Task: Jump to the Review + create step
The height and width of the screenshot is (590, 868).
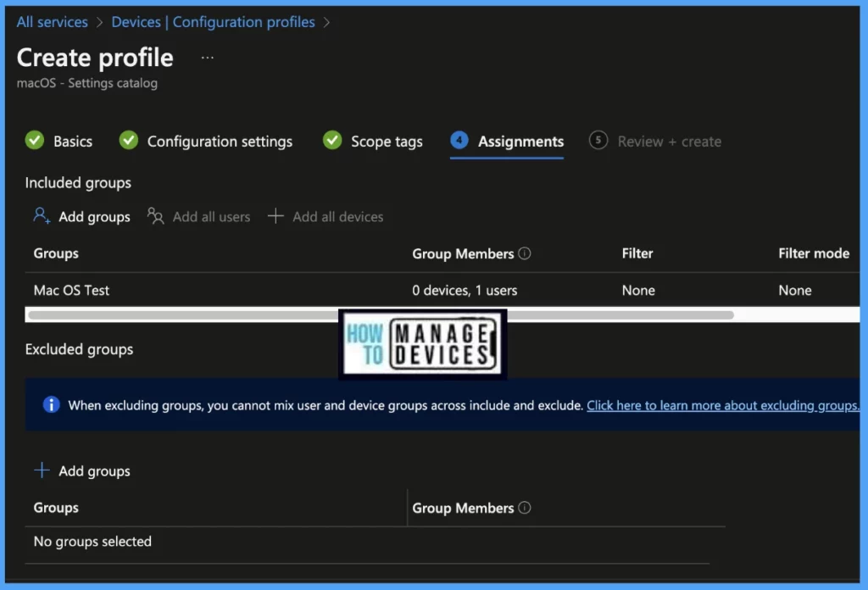Action: pyautogui.click(x=670, y=142)
